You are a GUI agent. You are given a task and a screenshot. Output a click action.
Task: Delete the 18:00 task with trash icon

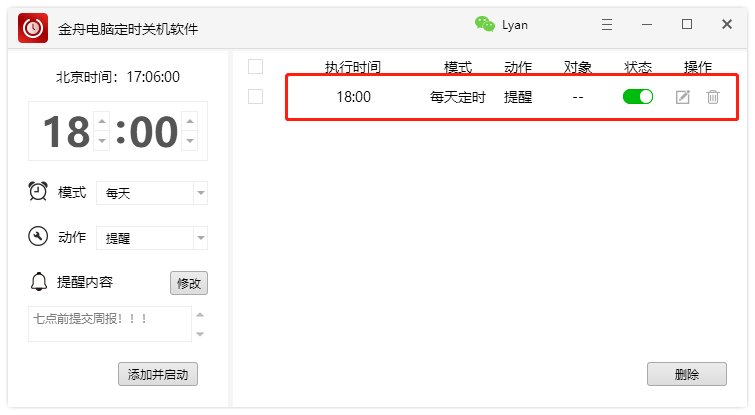coord(713,97)
